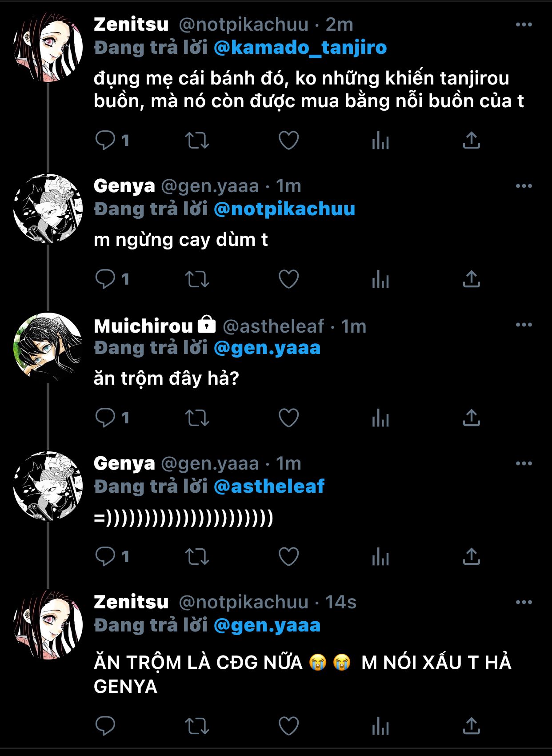View analytics for Genya's "=))))" tweet

pos(380,557)
